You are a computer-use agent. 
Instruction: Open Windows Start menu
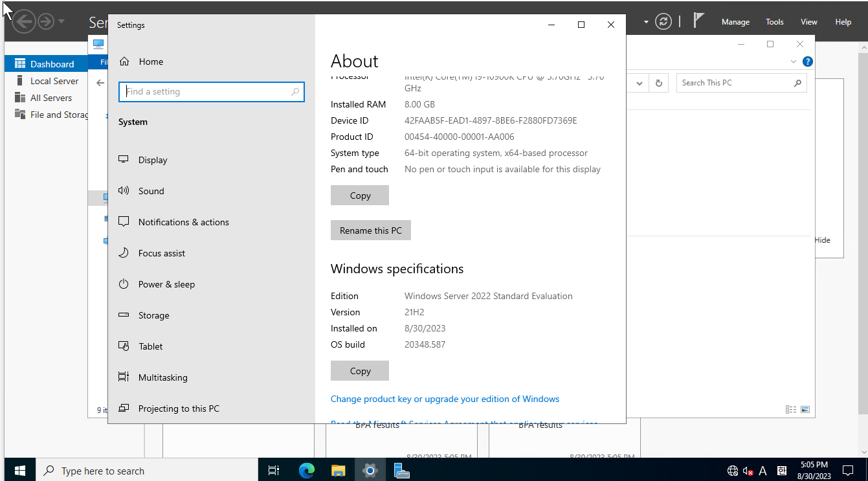click(19, 471)
